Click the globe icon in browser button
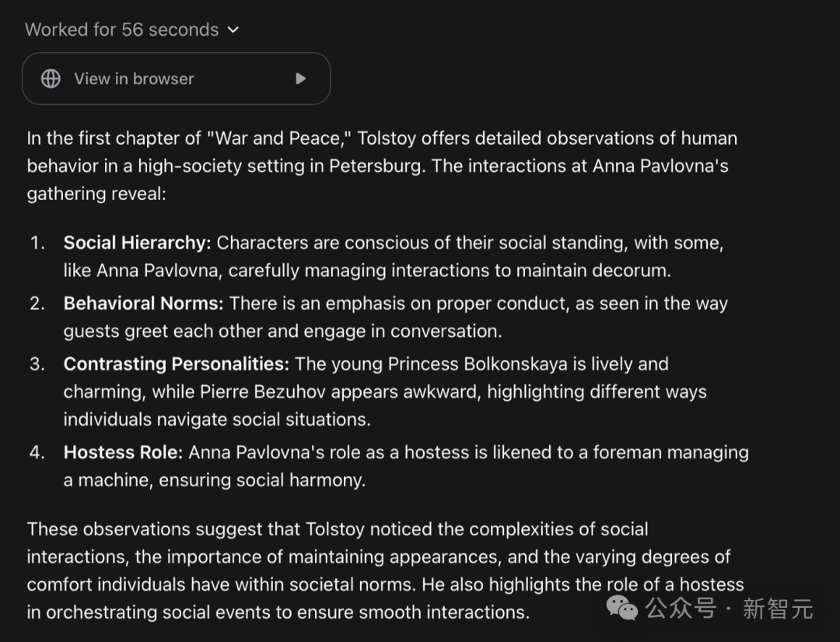This screenshot has width=840, height=642. [x=51, y=79]
